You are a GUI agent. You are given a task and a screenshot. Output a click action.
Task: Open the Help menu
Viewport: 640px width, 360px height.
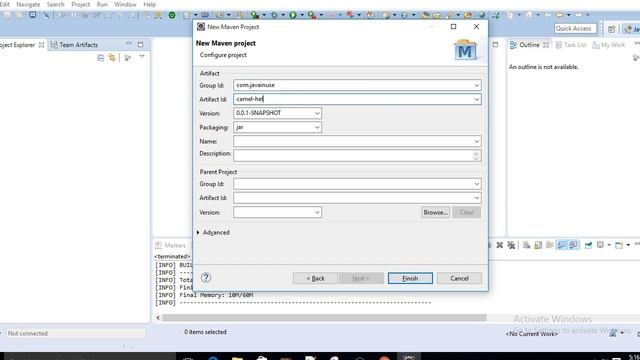pos(149,4)
